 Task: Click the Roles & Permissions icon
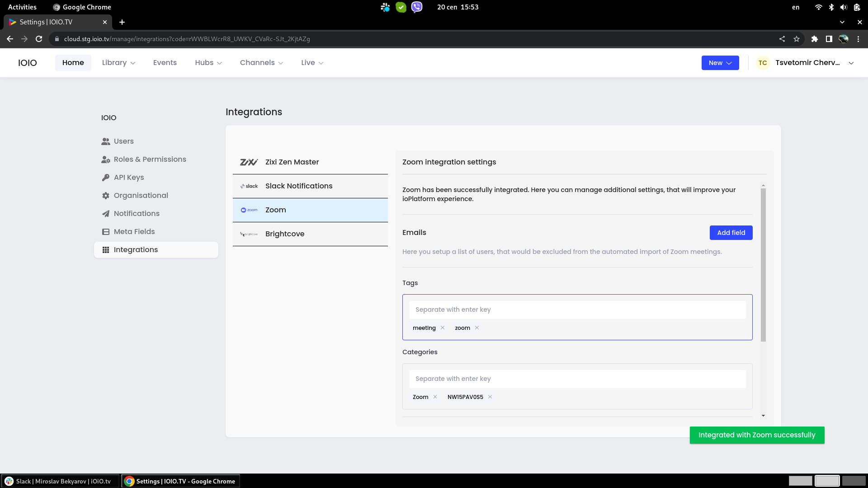106,160
